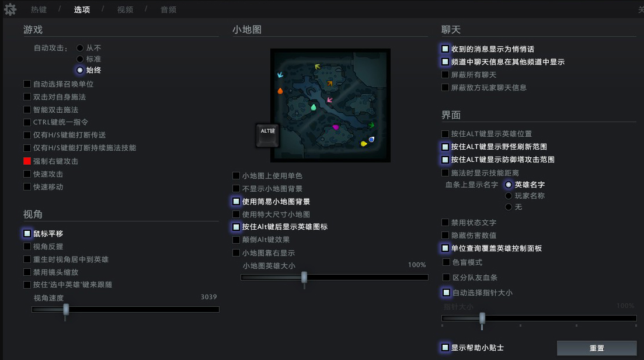
Task: Click the 小地图英雄大小 slider track
Action: click(x=335, y=278)
